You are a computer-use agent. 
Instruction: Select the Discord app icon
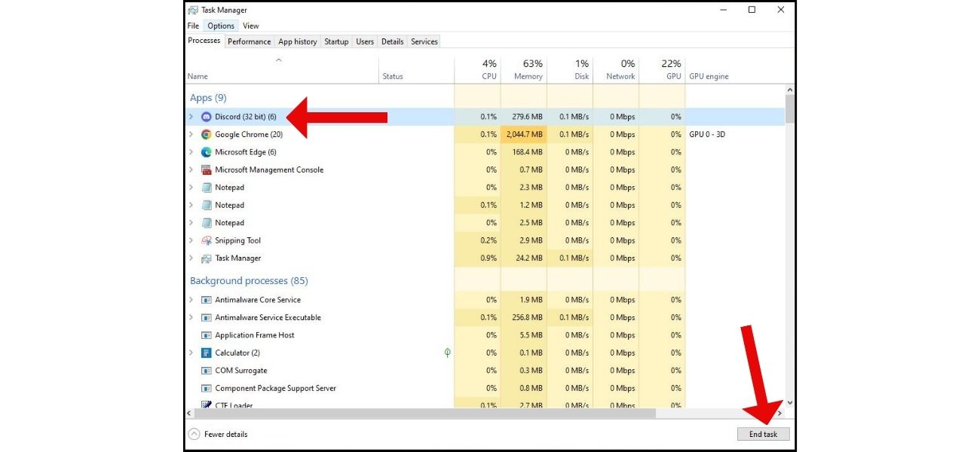tap(206, 117)
